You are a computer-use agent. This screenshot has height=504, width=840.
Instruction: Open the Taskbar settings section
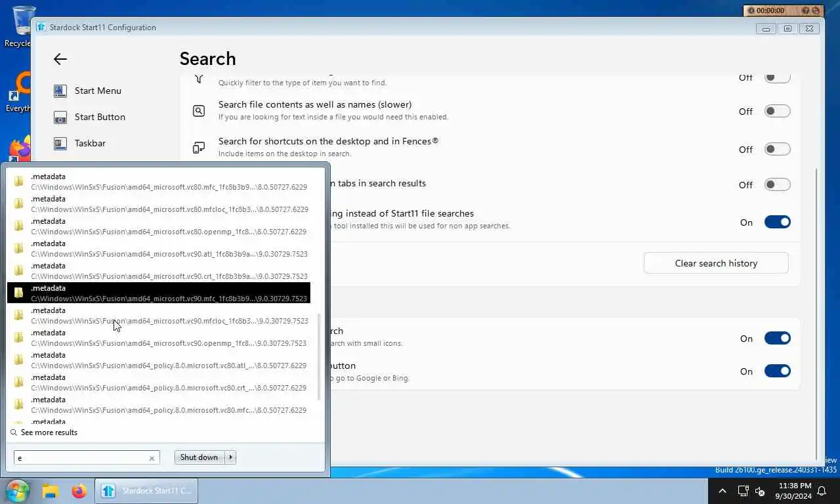pyautogui.click(x=90, y=143)
